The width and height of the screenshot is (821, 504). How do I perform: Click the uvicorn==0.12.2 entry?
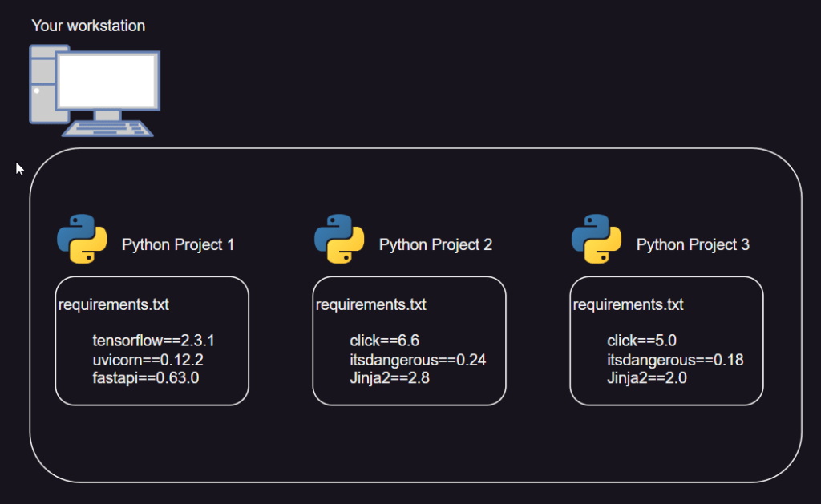148,360
